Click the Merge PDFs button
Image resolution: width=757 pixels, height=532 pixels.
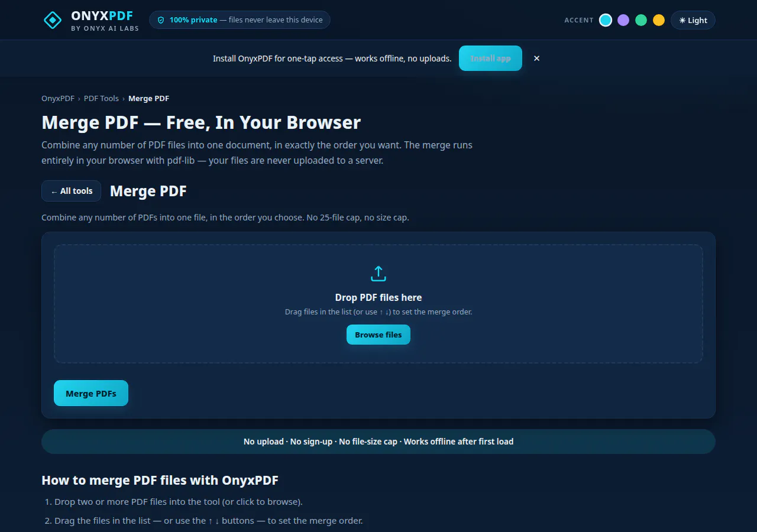click(x=91, y=393)
